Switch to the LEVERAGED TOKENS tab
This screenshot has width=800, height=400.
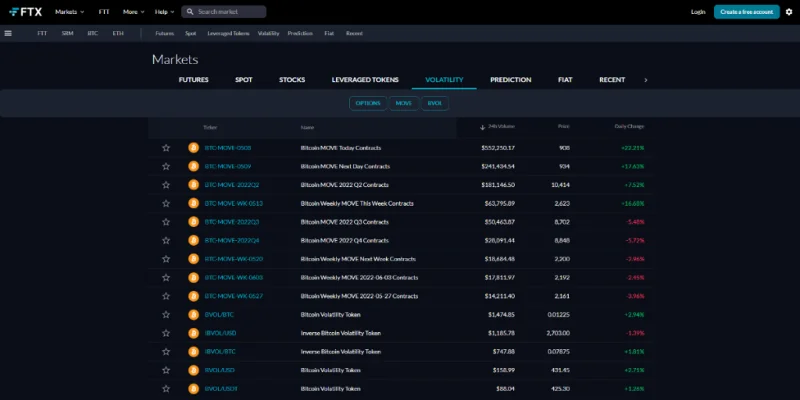365,80
